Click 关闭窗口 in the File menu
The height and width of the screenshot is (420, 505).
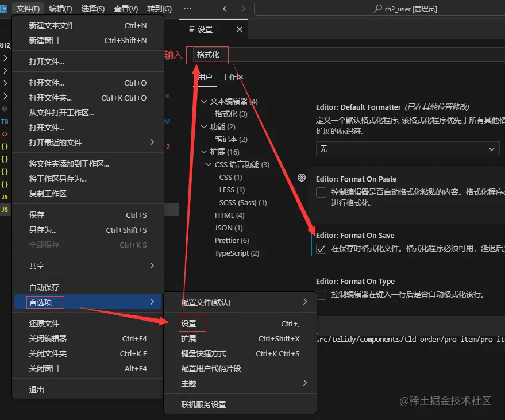click(87, 368)
